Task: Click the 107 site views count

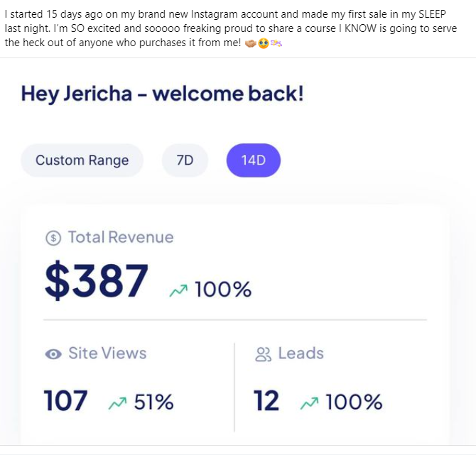Action: [66, 402]
